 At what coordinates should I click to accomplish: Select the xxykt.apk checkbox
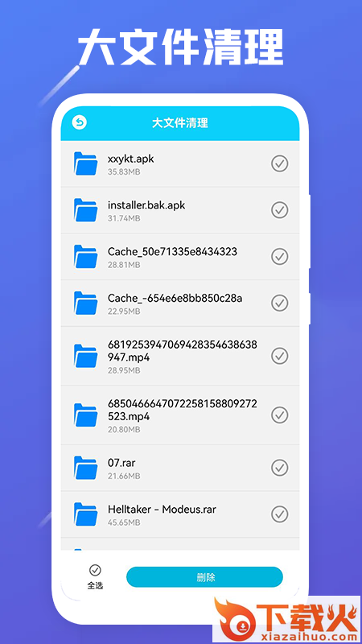point(279,163)
